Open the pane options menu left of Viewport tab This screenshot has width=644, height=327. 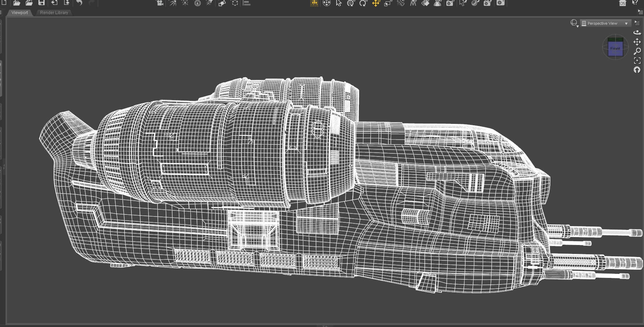point(1,12)
